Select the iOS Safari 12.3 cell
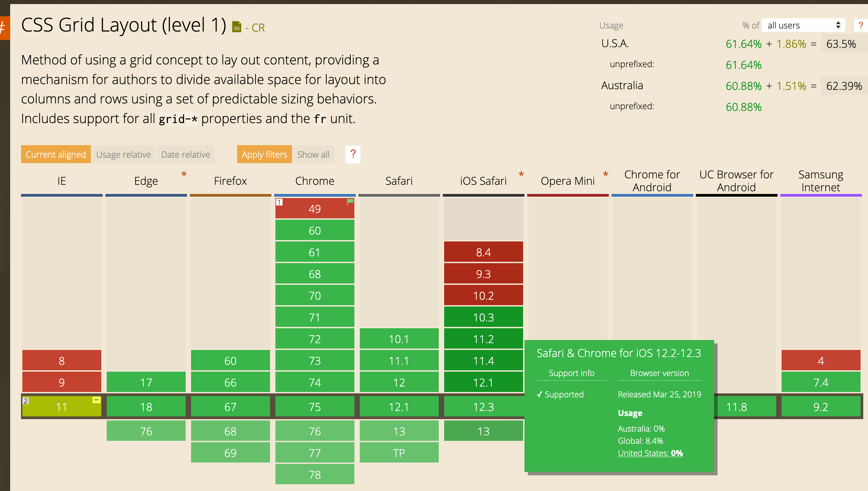 point(483,407)
